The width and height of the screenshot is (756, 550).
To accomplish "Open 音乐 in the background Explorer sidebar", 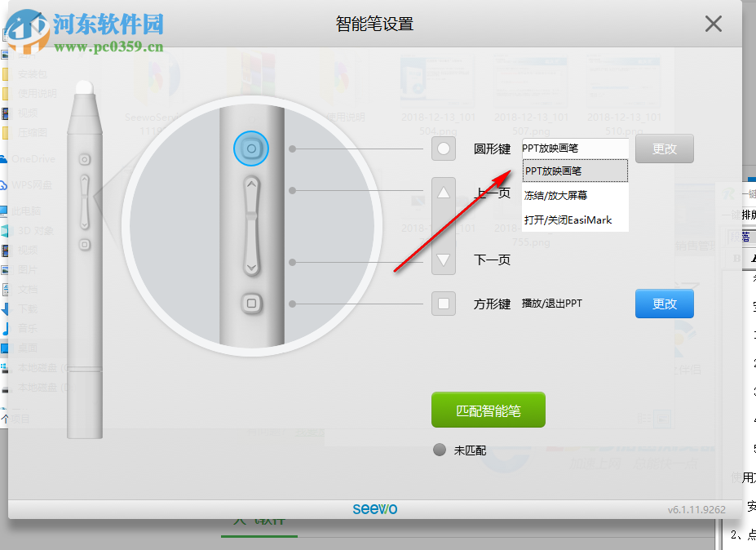I will pyautogui.click(x=28, y=328).
